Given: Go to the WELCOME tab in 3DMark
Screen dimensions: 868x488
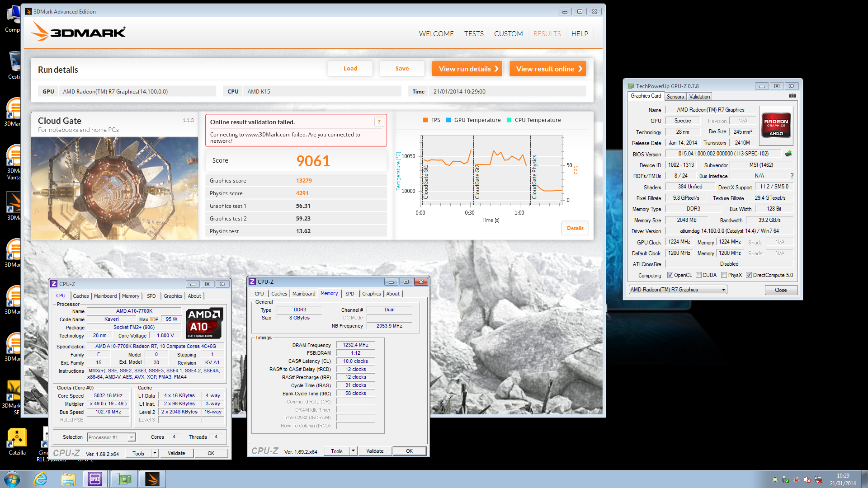Looking at the screenshot, I should click(x=436, y=34).
